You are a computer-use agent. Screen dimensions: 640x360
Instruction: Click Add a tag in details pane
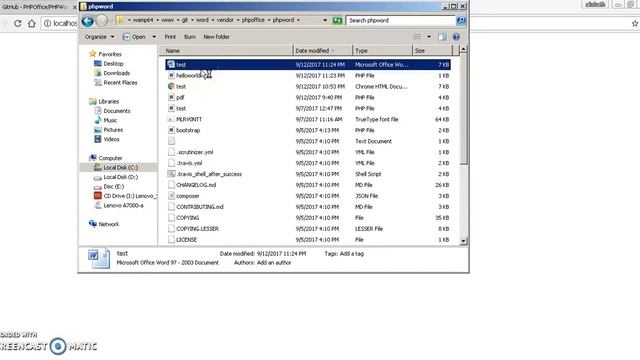351,253
